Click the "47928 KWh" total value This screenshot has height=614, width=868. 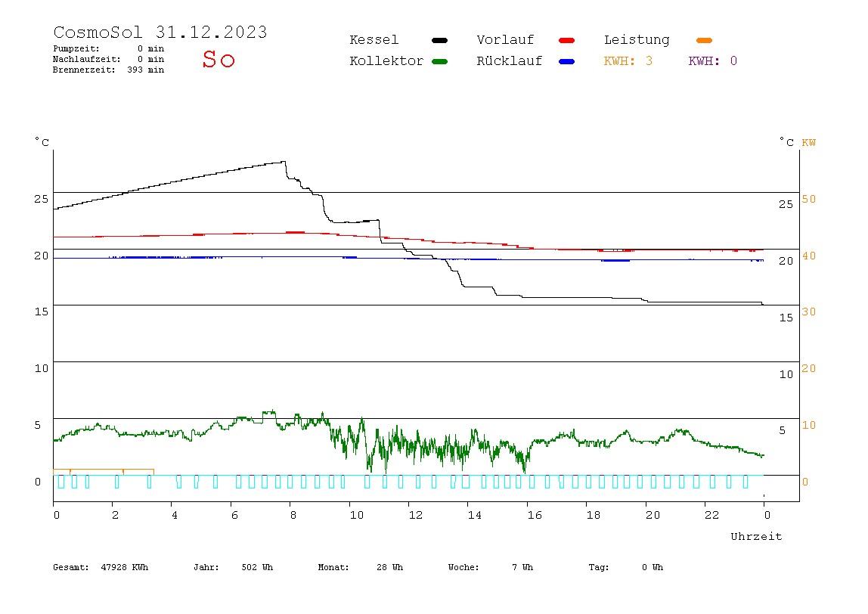click(125, 567)
